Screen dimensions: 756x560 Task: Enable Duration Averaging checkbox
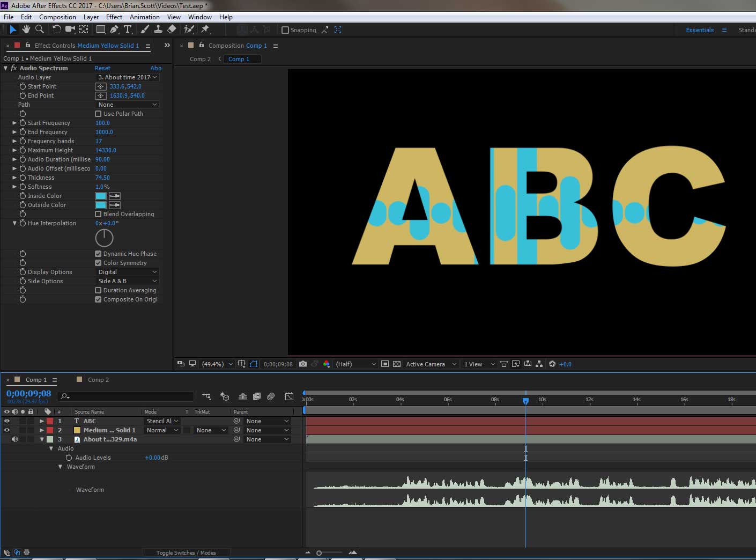[x=98, y=290]
